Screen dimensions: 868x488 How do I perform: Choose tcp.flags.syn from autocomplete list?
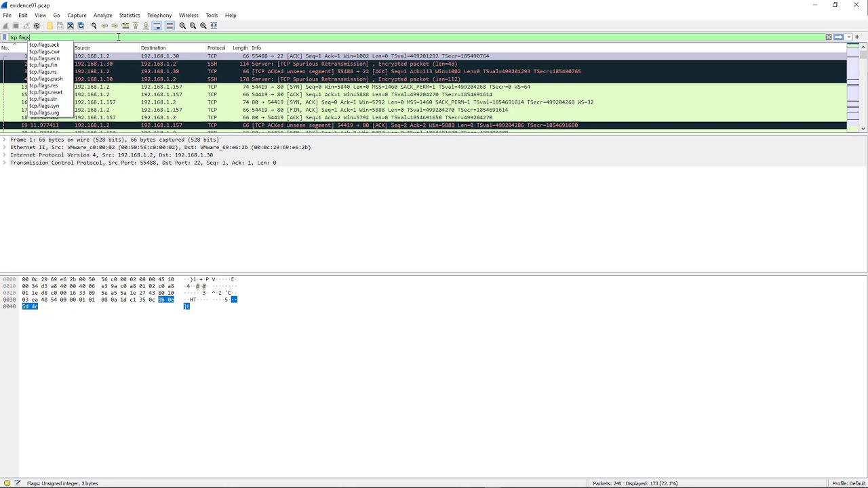(44, 106)
